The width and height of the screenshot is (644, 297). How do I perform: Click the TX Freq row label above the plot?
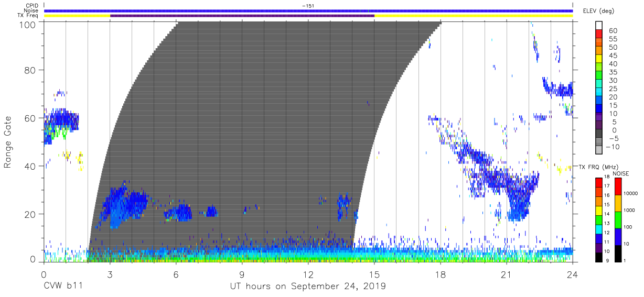27,15
